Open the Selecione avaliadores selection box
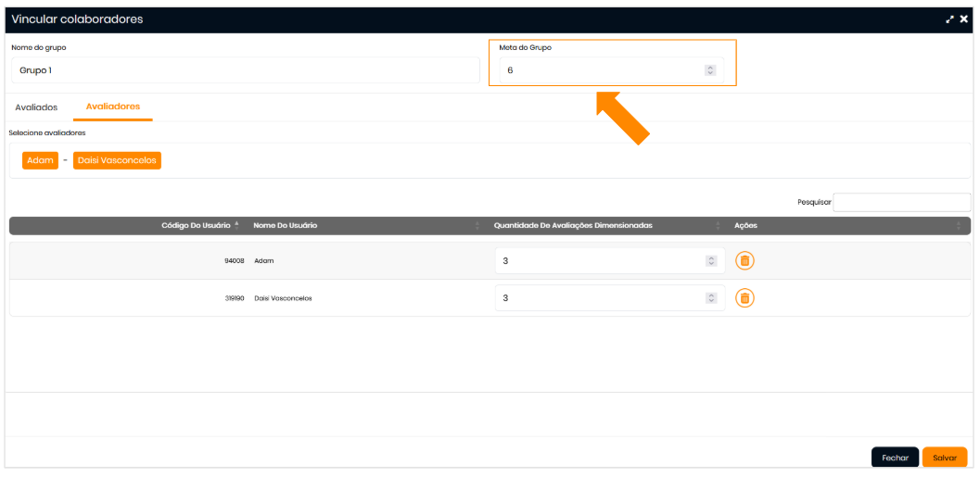The width and height of the screenshot is (980, 477). click(x=556, y=160)
